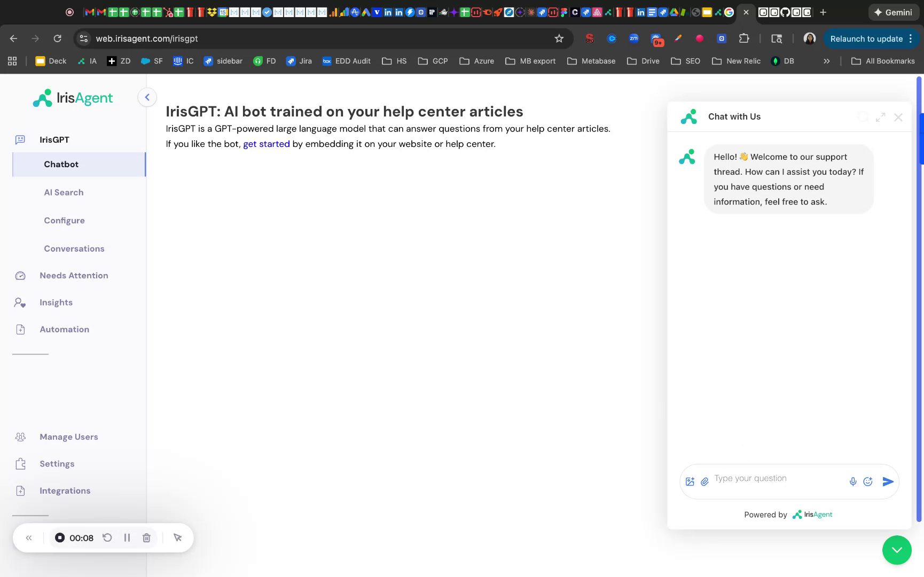924x577 pixels.
Task: Click the Integrations document icon in the sidebar
Action: pos(20,490)
